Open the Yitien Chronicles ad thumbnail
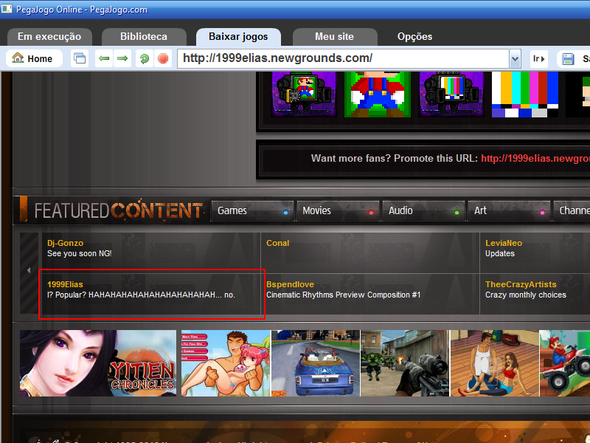Viewport: 590px width, 443px height. [98, 363]
